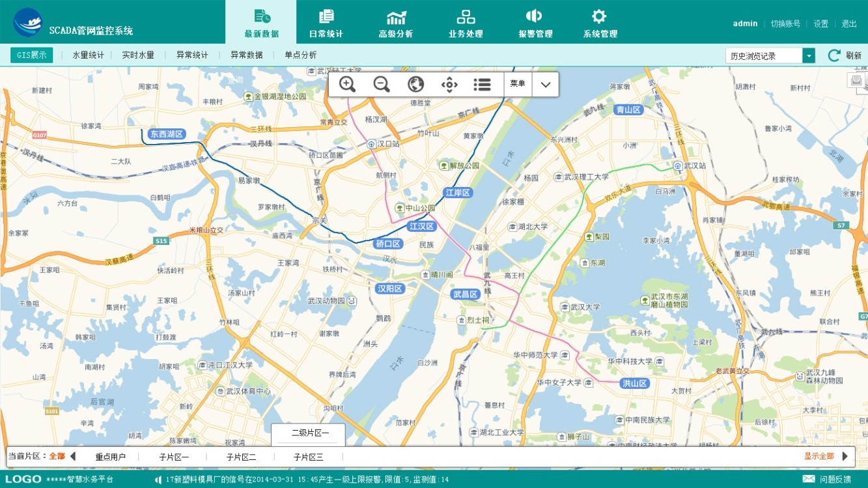The height and width of the screenshot is (488, 868).
Task: Zoom out of the map
Action: pos(382,84)
